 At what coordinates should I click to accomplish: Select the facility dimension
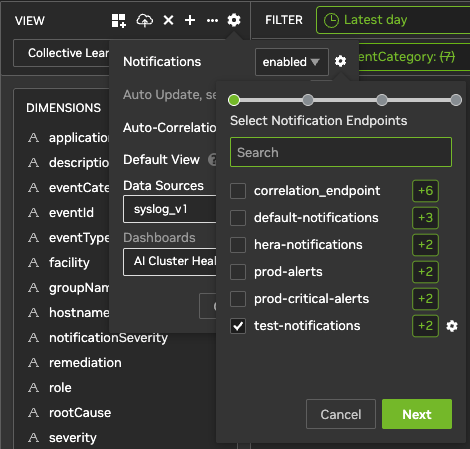tap(69, 263)
